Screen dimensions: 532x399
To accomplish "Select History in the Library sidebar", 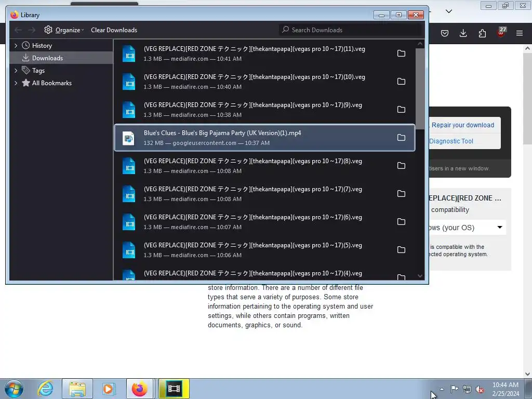I will pyautogui.click(x=42, y=46).
